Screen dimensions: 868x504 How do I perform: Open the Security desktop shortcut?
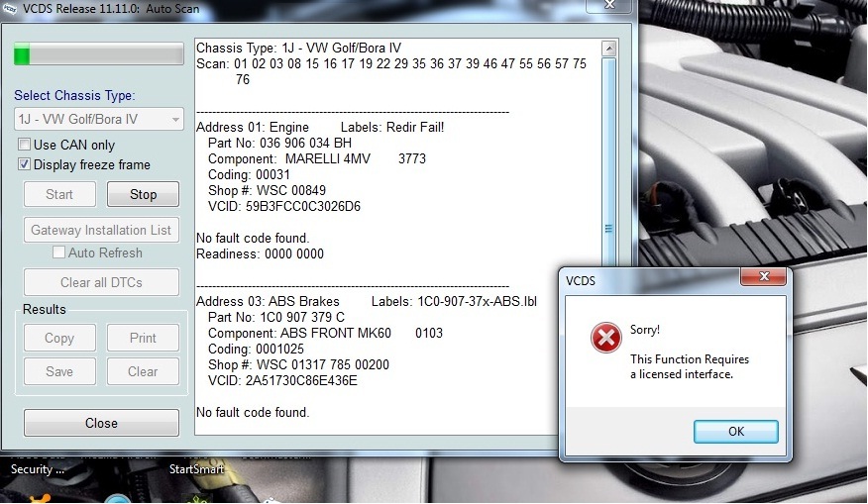37,469
